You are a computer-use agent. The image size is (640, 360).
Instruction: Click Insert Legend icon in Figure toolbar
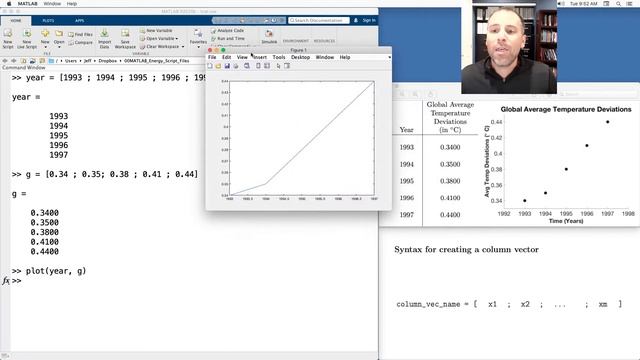pos(267,66)
